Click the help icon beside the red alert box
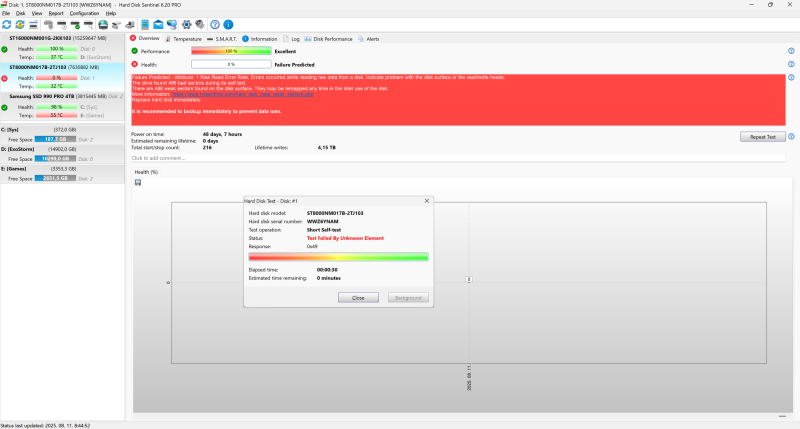This screenshot has width=800, height=429. [x=791, y=78]
